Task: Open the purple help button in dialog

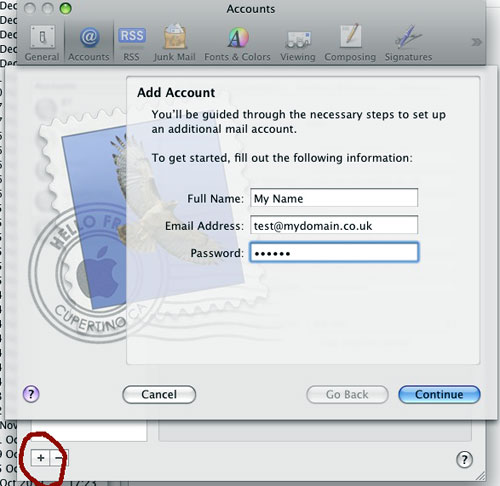Action: (x=31, y=394)
